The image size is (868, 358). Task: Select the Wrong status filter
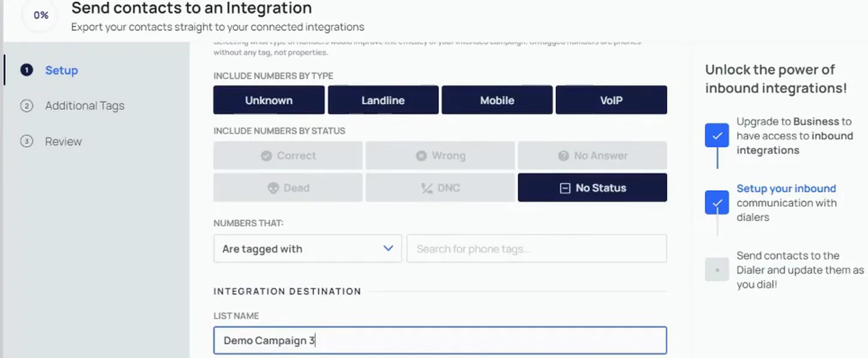[440, 156]
